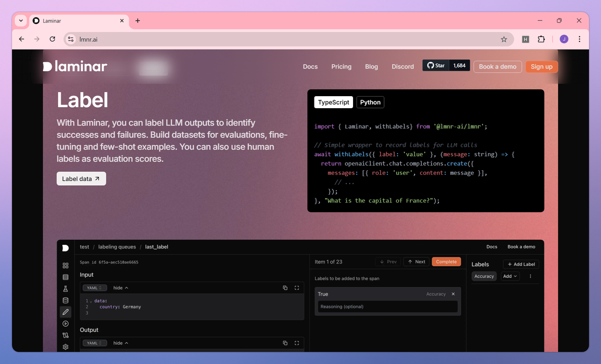Image resolution: width=601 pixels, height=364 pixels.
Task: Click the Prev item button
Action: tap(388, 262)
